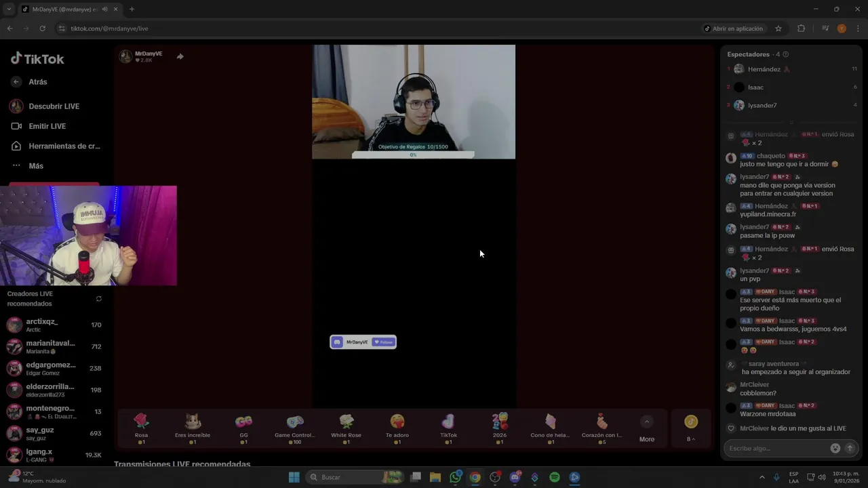868x488 pixels.
Task: Send the Eres increíble cat gift
Action: click(193, 429)
